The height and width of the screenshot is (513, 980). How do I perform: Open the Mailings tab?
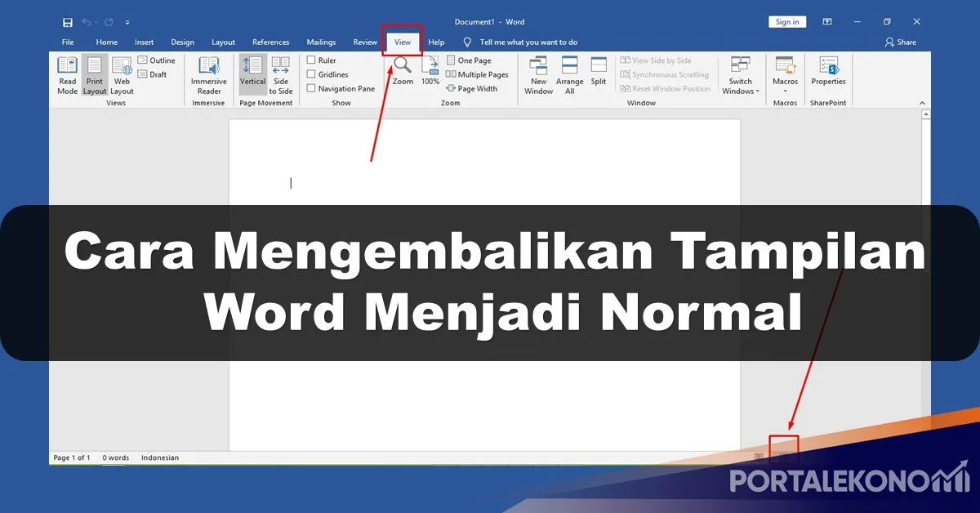(321, 42)
